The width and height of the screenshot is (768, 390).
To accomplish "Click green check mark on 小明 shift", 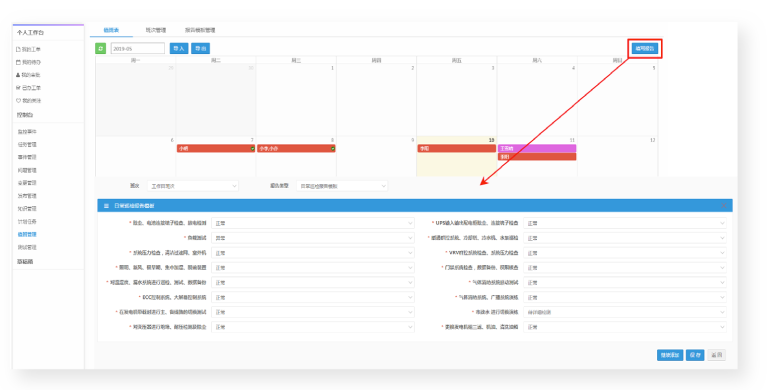I will click(x=252, y=148).
